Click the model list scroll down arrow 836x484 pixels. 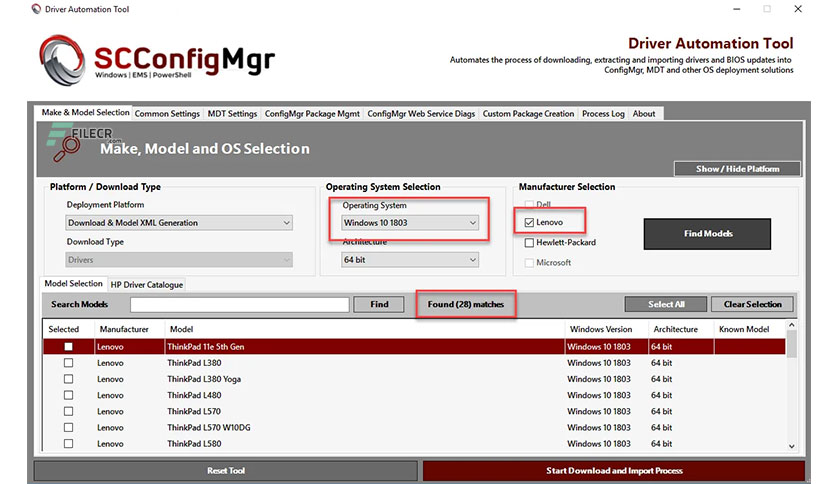click(x=792, y=446)
